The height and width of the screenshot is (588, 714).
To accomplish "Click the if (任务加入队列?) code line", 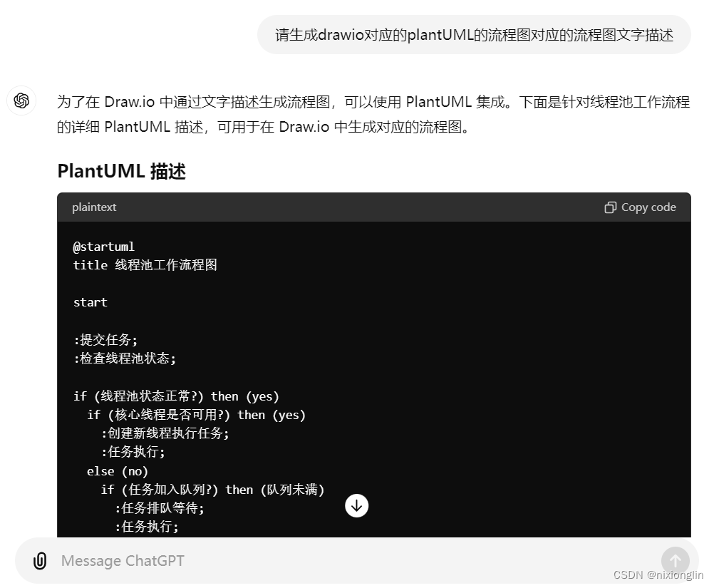I will coord(212,490).
